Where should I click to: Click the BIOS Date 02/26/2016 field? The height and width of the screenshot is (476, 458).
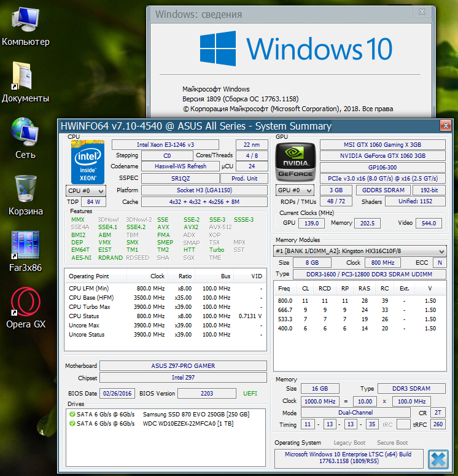click(x=117, y=394)
